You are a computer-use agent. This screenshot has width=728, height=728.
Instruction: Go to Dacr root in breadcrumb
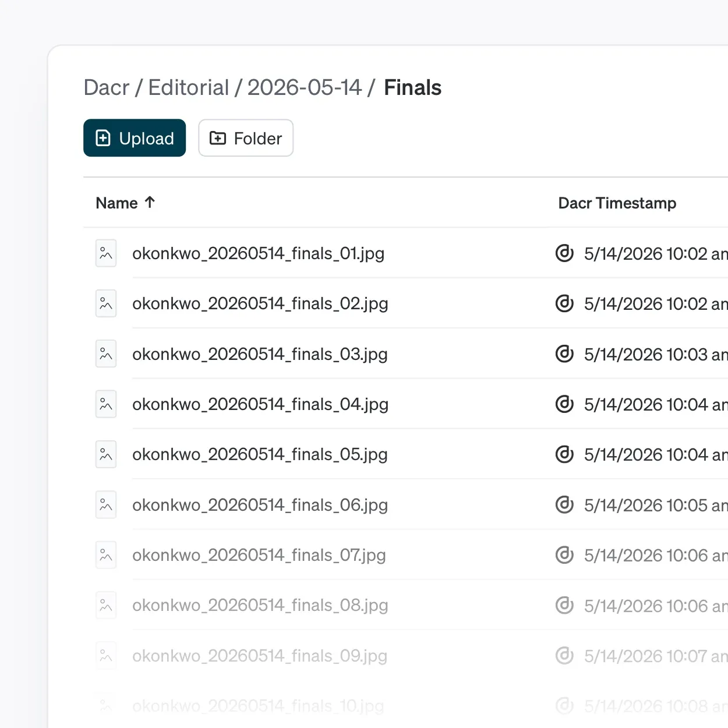107,87
